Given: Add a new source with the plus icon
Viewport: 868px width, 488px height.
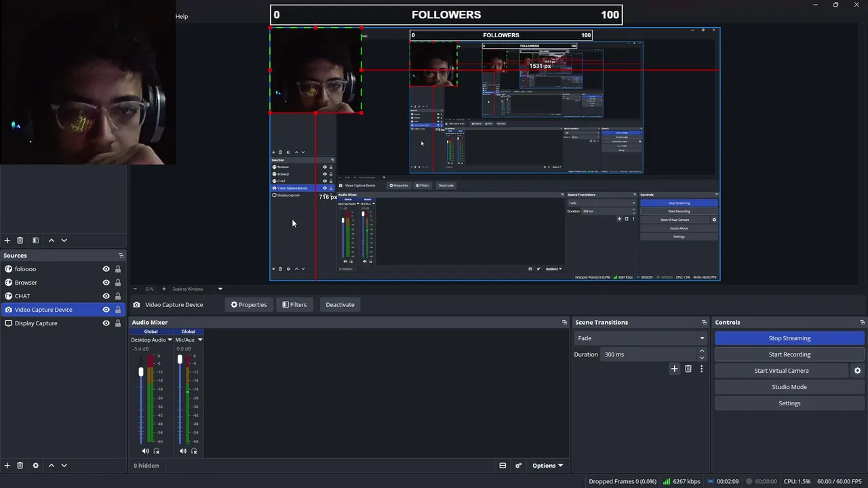Looking at the screenshot, I should pos(7,466).
